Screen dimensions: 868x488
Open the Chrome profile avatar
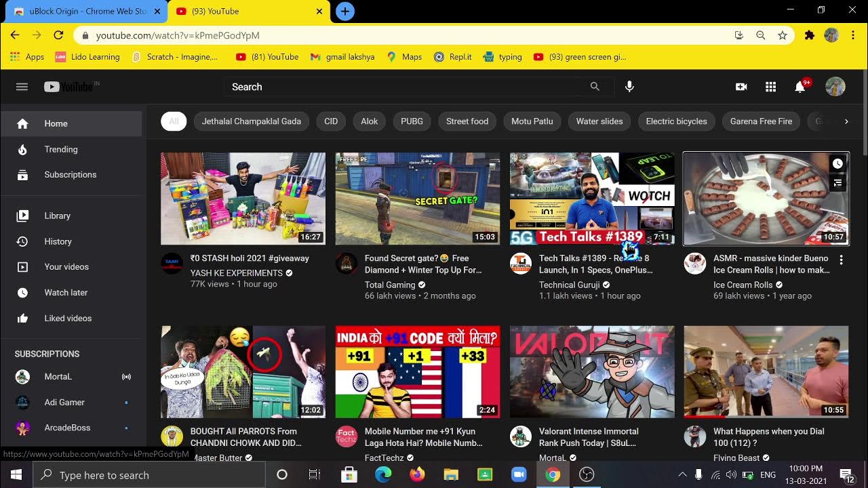click(x=831, y=35)
